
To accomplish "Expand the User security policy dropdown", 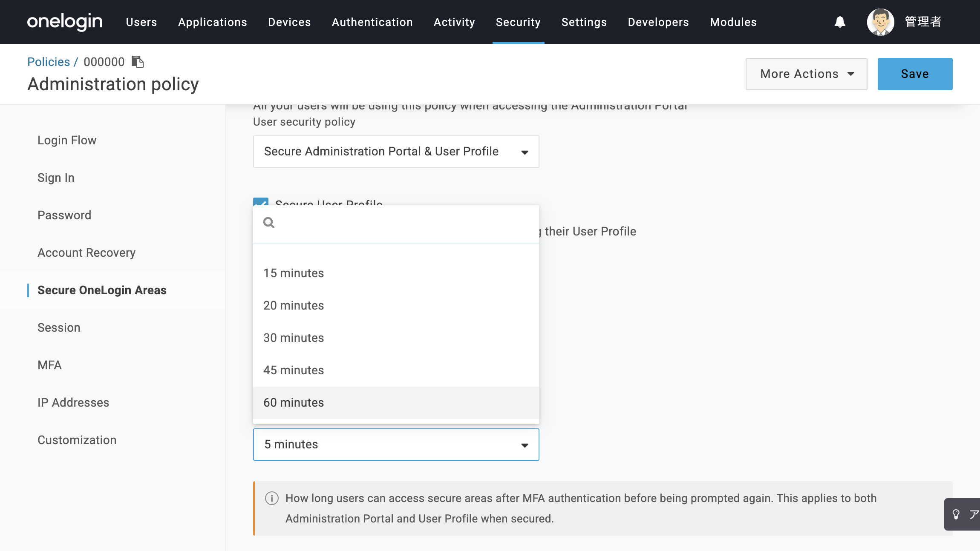I will click(x=396, y=152).
